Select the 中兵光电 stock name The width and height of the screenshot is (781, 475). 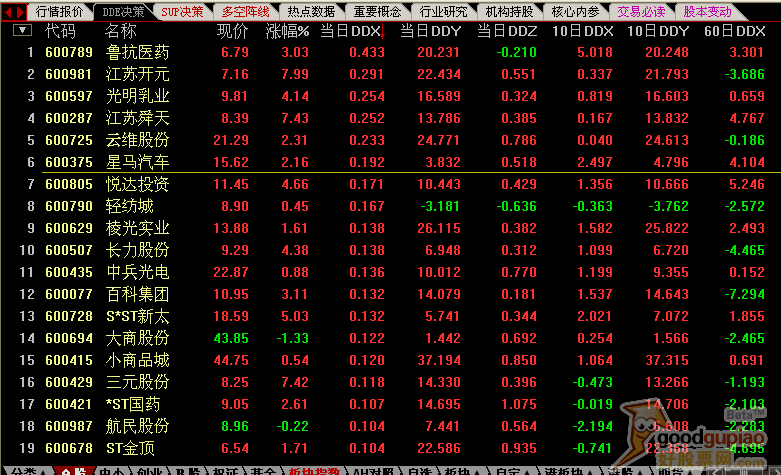(x=137, y=272)
